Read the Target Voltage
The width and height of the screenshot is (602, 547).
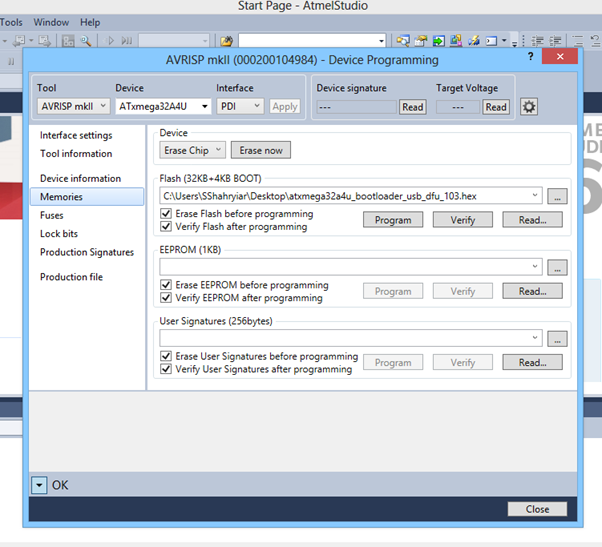pyautogui.click(x=496, y=107)
